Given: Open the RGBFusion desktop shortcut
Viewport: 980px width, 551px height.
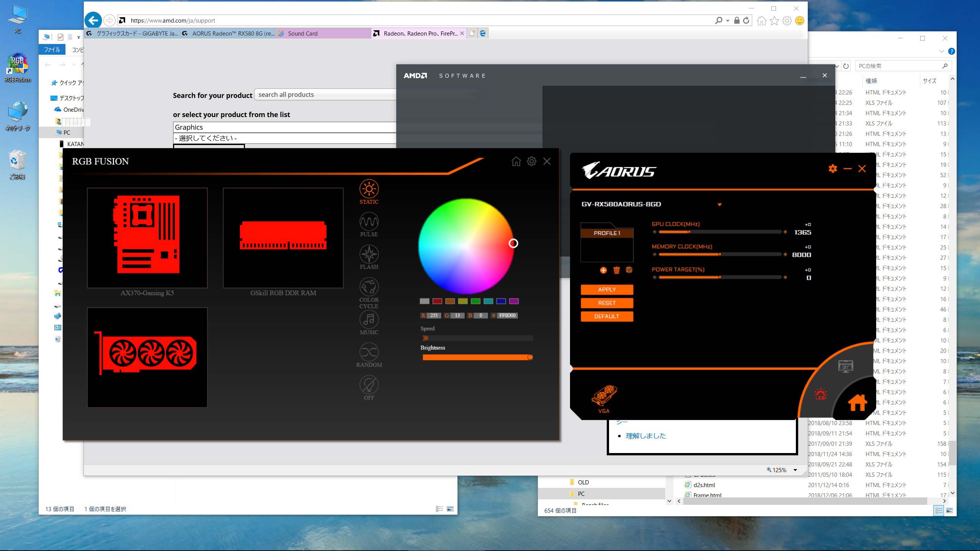Looking at the screenshot, I should pos(17,68).
